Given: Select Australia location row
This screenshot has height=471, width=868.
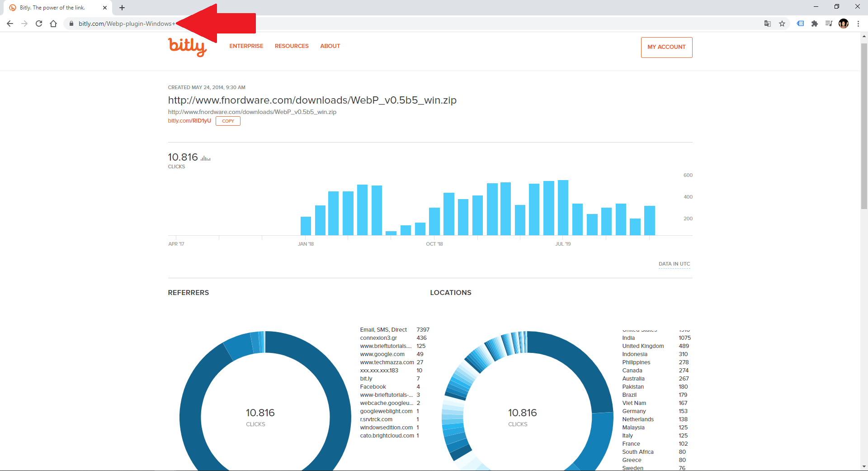Looking at the screenshot, I should point(656,379).
